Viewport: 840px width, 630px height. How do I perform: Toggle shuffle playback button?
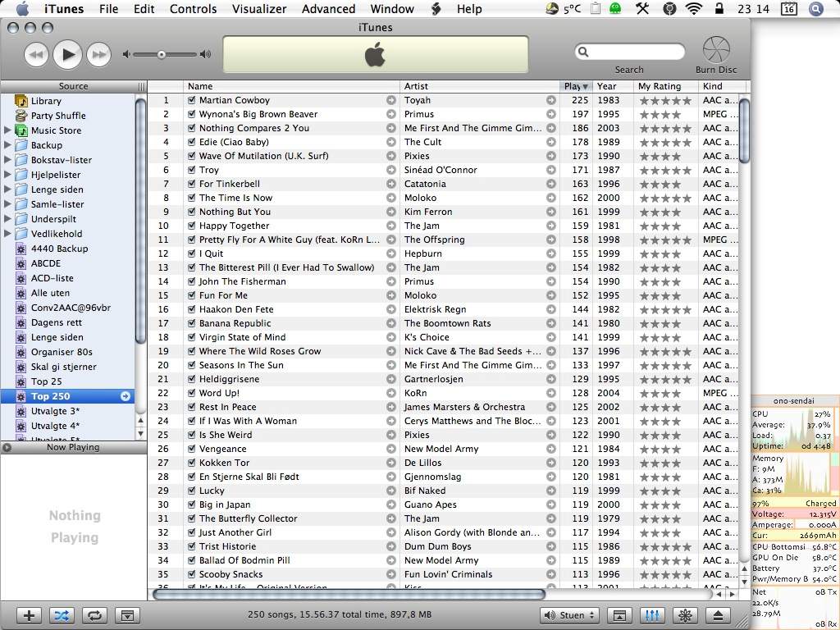(x=62, y=615)
